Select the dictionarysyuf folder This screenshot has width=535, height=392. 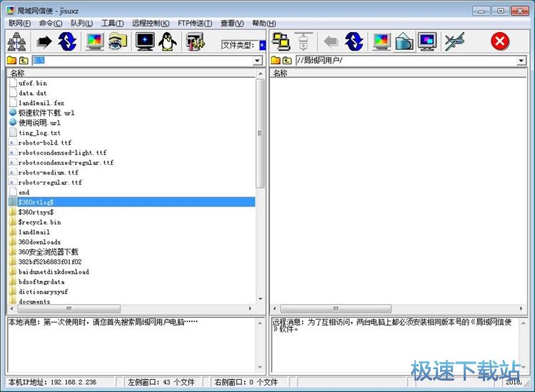(x=43, y=292)
